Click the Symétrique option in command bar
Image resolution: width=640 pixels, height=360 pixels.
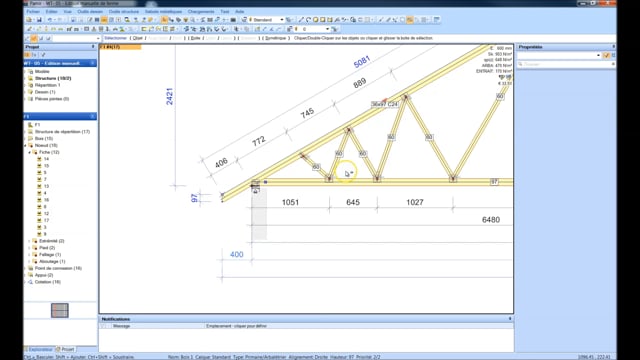coord(276,38)
